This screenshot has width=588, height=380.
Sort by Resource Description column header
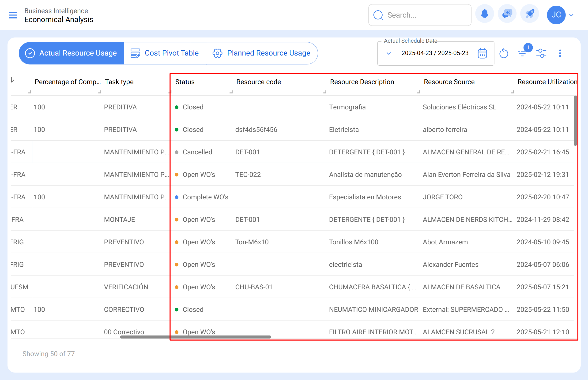362,82
